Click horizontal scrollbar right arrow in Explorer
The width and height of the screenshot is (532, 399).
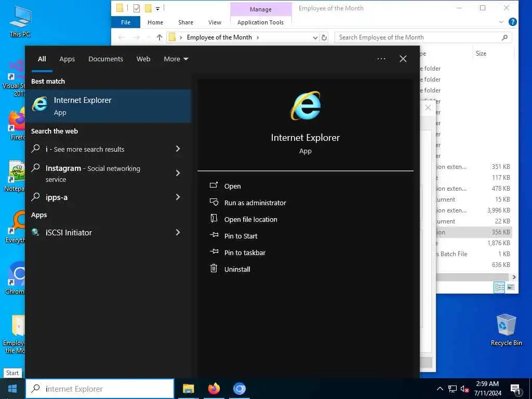tap(514, 277)
